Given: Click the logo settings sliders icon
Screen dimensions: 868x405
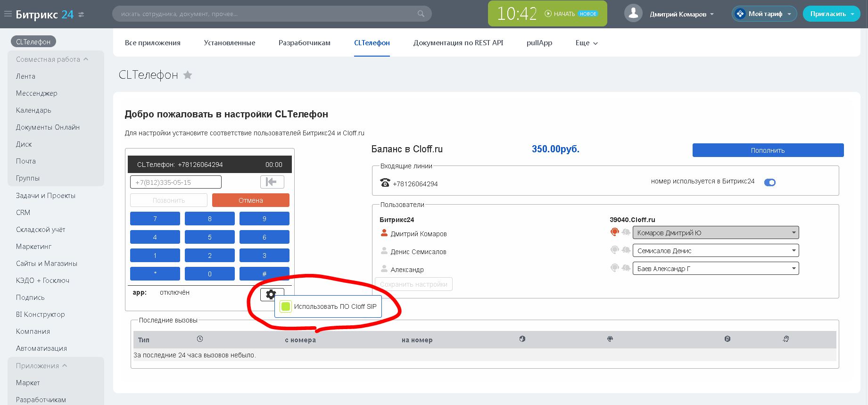Looking at the screenshot, I should tap(81, 15).
